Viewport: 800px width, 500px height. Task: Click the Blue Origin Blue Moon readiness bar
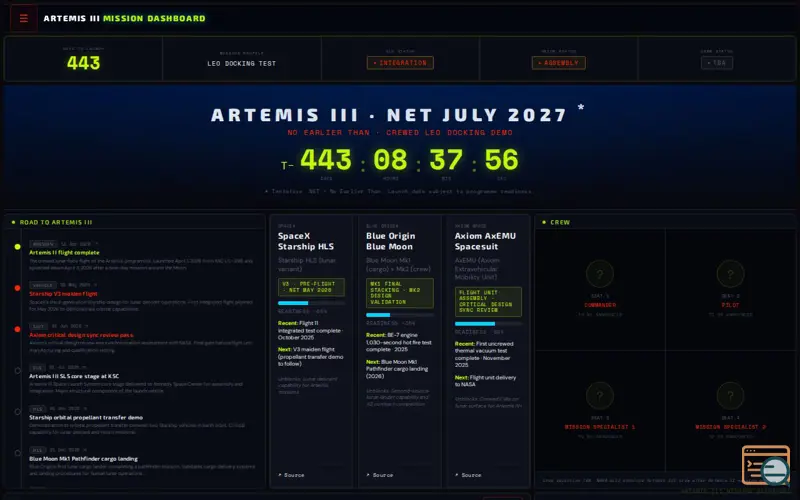click(399, 315)
